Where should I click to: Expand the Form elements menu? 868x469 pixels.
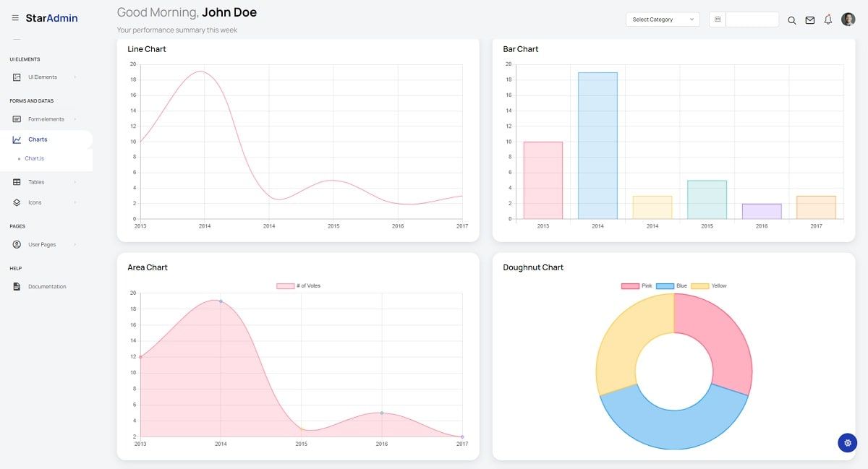45,119
